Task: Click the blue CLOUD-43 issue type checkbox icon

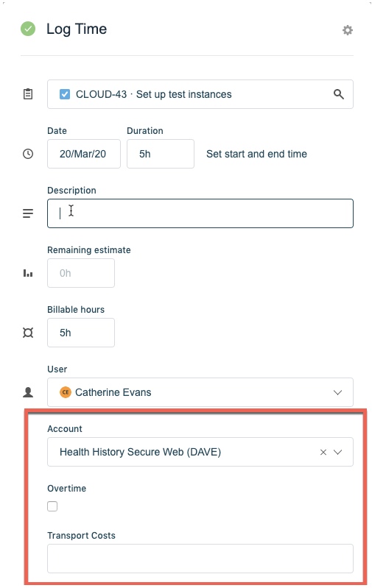Action: [65, 94]
